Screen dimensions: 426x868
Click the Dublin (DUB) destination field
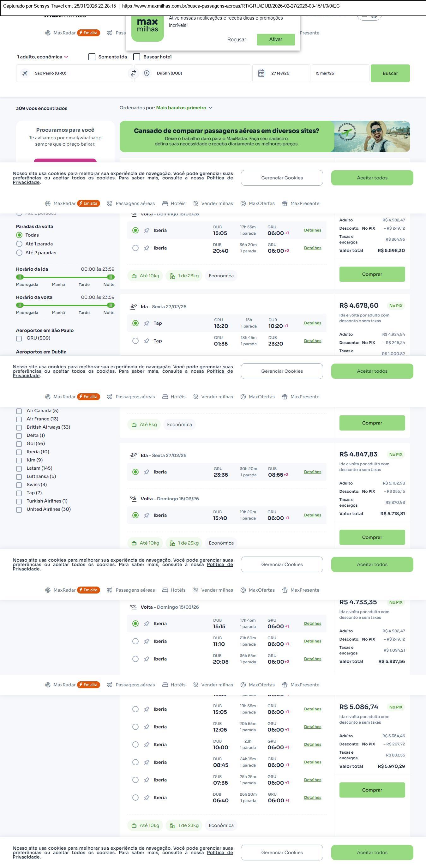pos(199,73)
